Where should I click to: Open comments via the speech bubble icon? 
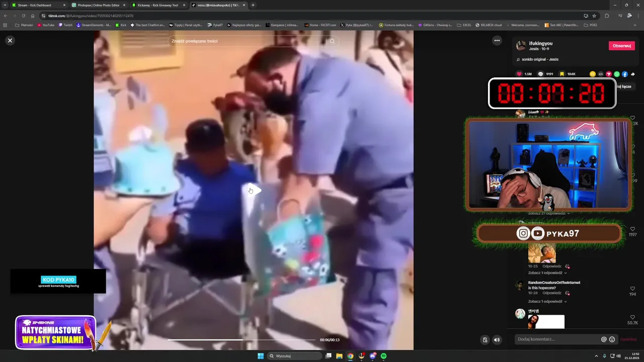(541, 74)
